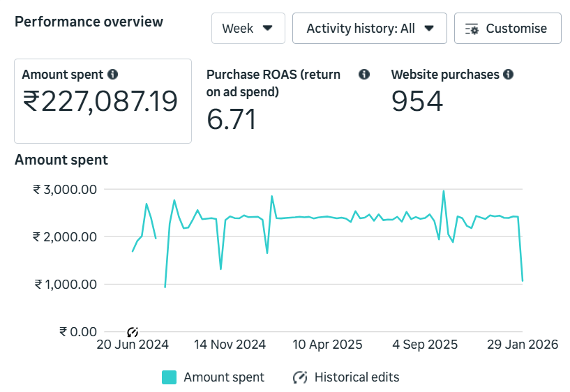The image size is (570, 392).
Task: Click the info icon beside Amount spent
Action: coord(113,74)
